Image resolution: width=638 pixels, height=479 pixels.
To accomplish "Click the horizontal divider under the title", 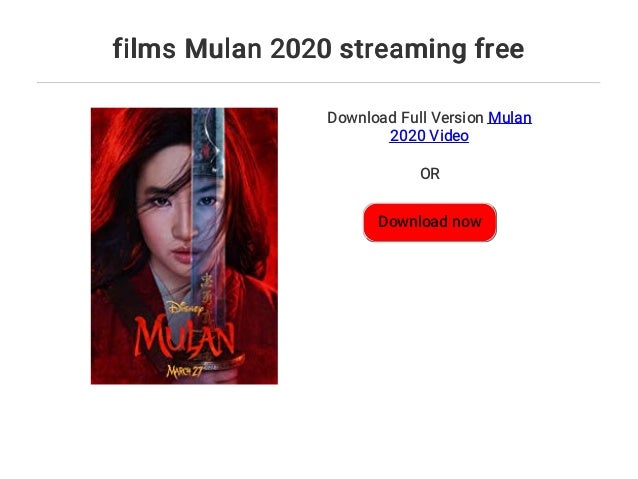I will 318,83.
